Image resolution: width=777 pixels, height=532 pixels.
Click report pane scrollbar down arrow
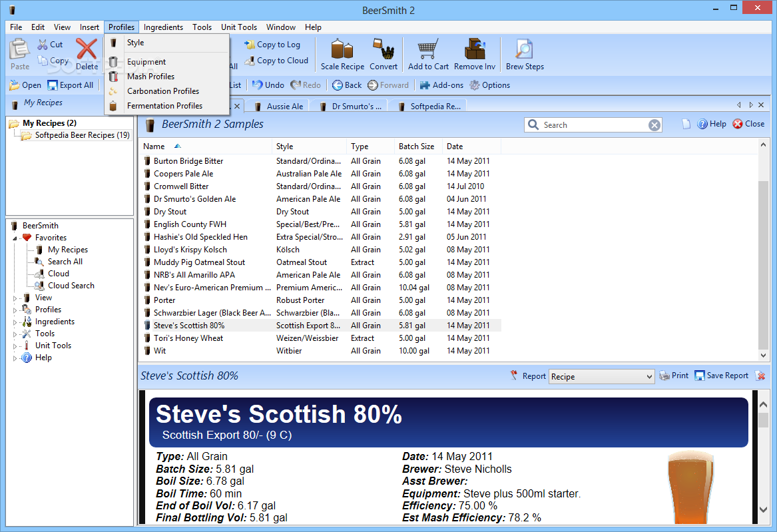[x=763, y=509]
